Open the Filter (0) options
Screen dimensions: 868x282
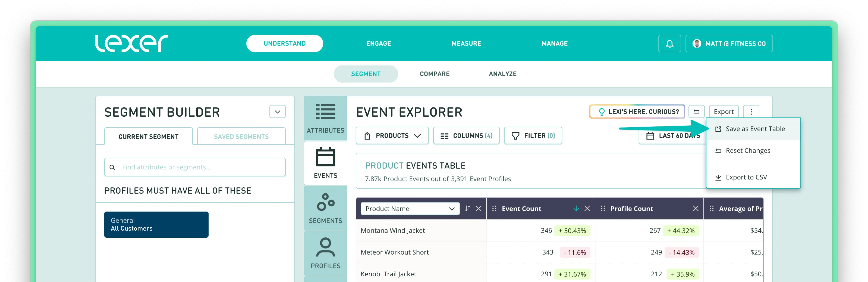click(x=533, y=136)
